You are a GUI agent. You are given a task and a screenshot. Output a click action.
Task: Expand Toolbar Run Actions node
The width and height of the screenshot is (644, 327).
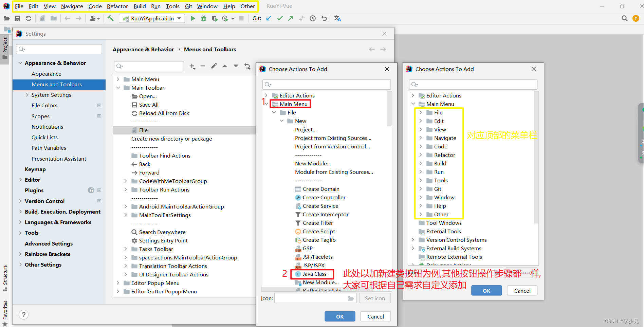(x=126, y=189)
